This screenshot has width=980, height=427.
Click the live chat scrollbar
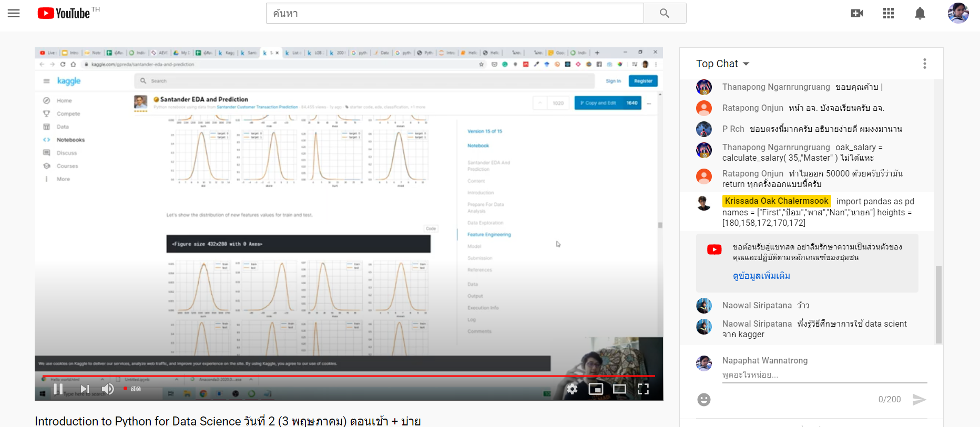click(x=938, y=305)
